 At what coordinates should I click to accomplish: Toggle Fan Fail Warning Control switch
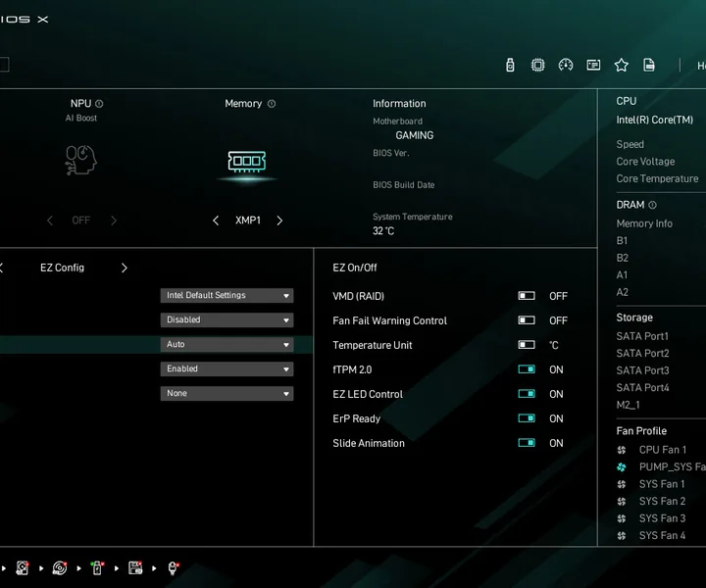(x=527, y=320)
